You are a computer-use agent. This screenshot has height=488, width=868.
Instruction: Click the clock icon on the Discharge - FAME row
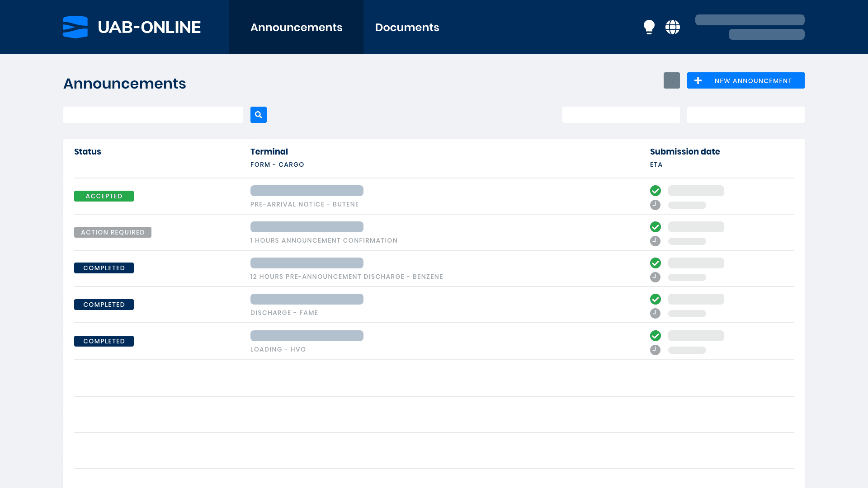655,313
